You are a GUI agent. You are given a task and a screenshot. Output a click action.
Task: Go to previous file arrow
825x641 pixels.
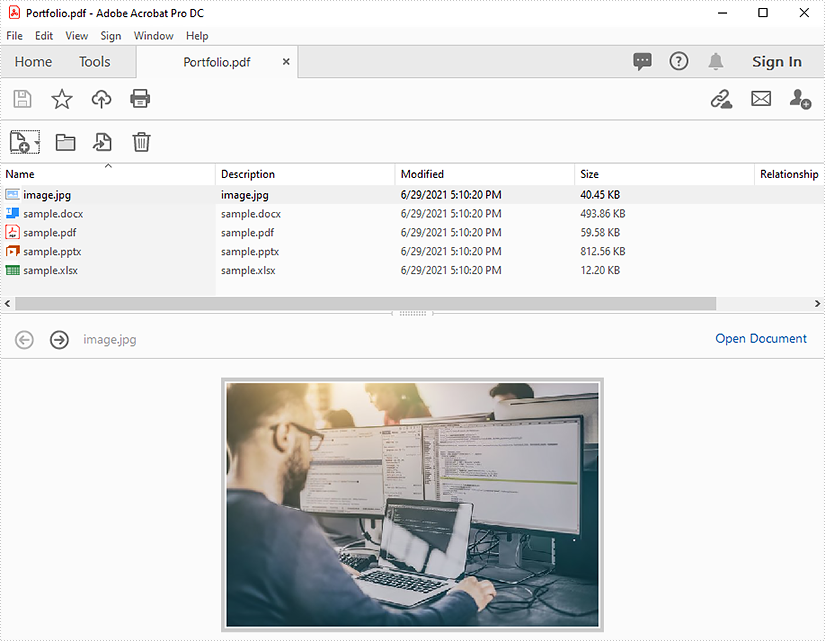coord(24,340)
